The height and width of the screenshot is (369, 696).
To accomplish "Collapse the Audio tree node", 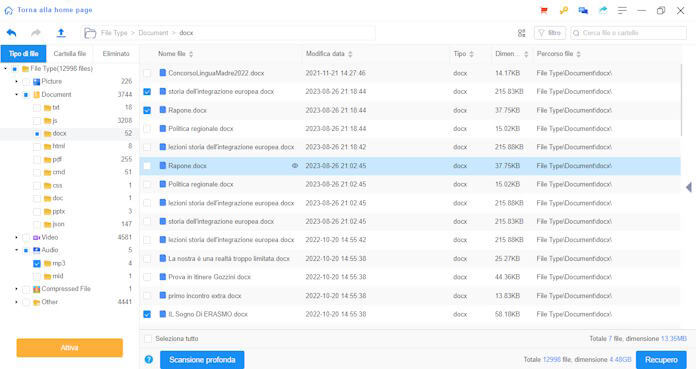I will point(16,250).
